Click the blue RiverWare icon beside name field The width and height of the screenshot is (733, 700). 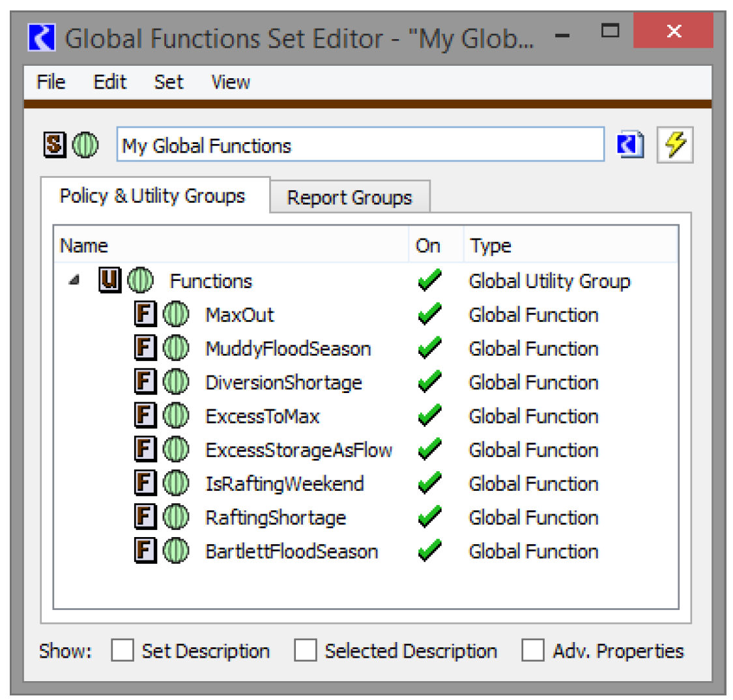(x=630, y=145)
